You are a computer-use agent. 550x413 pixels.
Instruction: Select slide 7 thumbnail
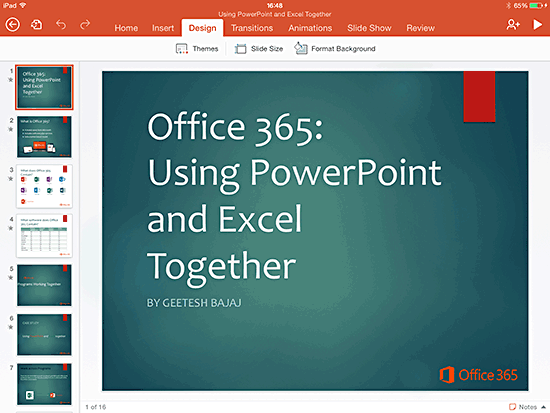[x=44, y=384]
